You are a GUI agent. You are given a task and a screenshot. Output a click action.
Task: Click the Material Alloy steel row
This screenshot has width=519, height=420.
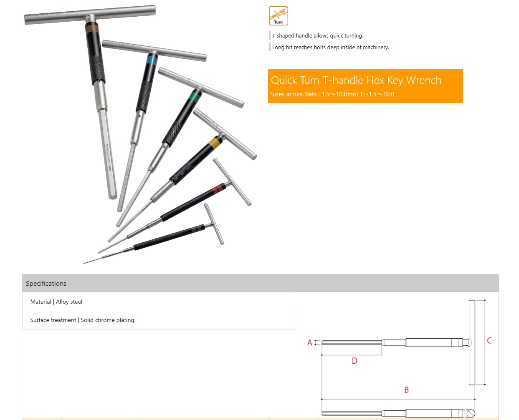point(159,302)
